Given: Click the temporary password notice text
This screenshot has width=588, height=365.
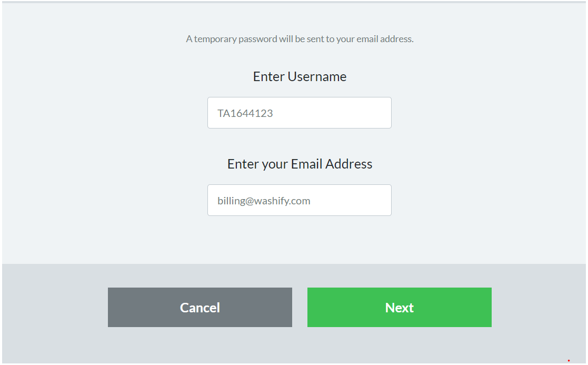Looking at the screenshot, I should coord(300,39).
